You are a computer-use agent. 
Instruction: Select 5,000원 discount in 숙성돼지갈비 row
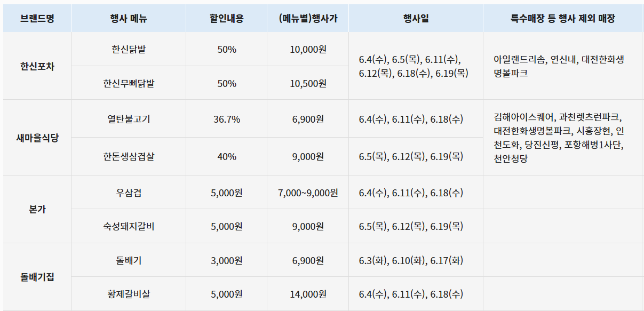pyautogui.click(x=227, y=226)
